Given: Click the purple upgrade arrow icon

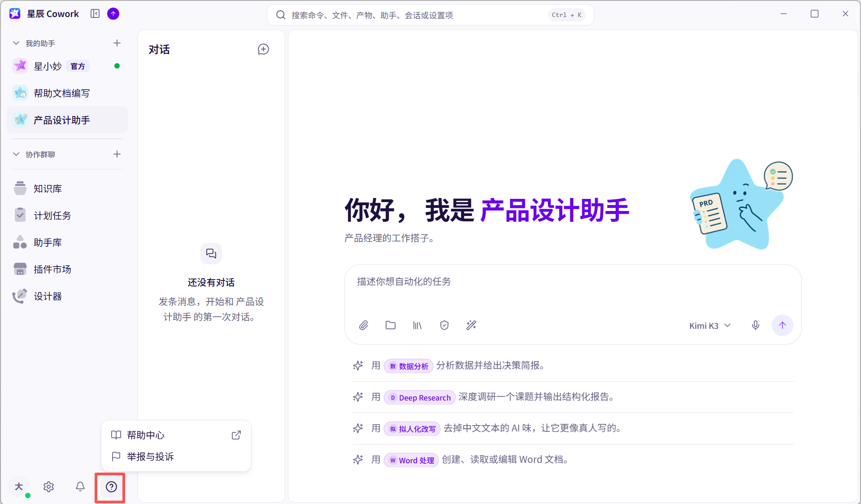Looking at the screenshot, I should click(x=113, y=14).
